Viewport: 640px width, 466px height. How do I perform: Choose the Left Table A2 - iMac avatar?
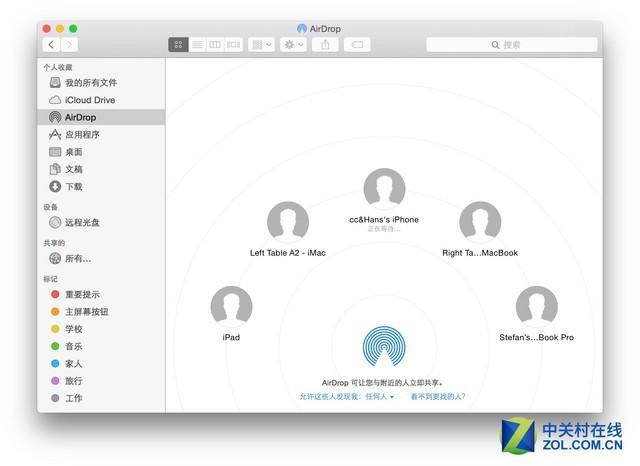[x=288, y=222]
